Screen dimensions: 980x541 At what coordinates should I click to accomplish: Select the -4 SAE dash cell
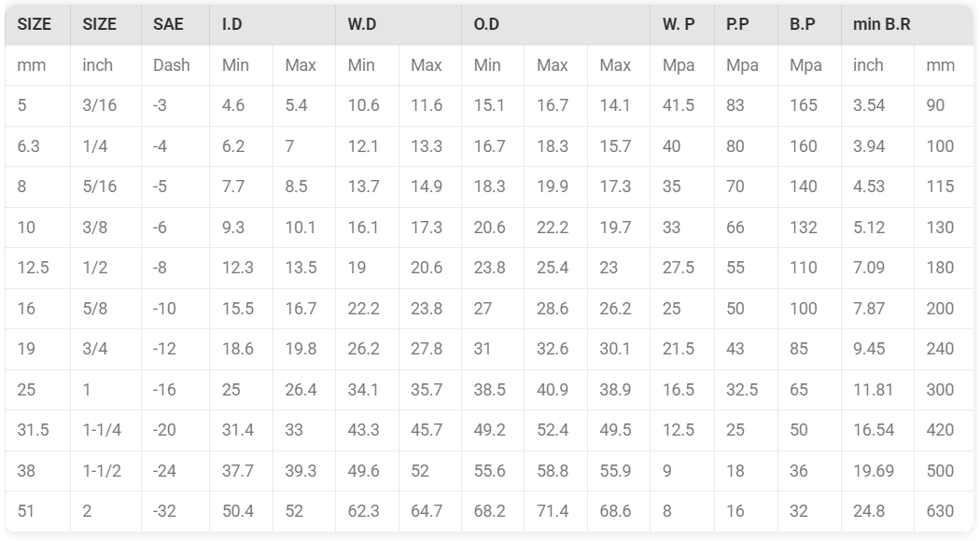pos(175,146)
